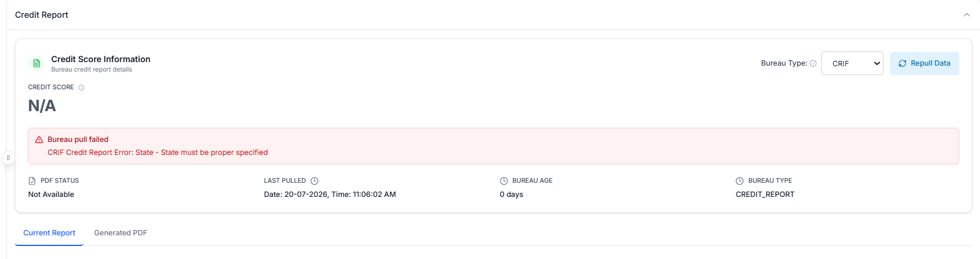Click the refresh icon inside Repull Data button

tap(902, 63)
